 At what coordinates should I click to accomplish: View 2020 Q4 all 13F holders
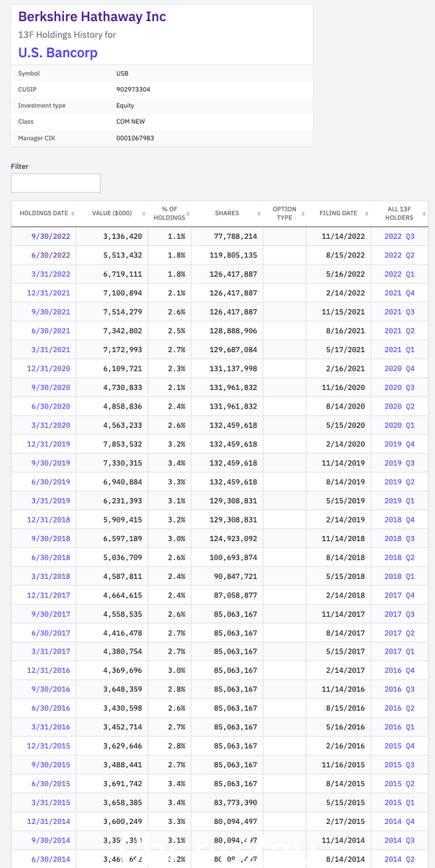[399, 368]
